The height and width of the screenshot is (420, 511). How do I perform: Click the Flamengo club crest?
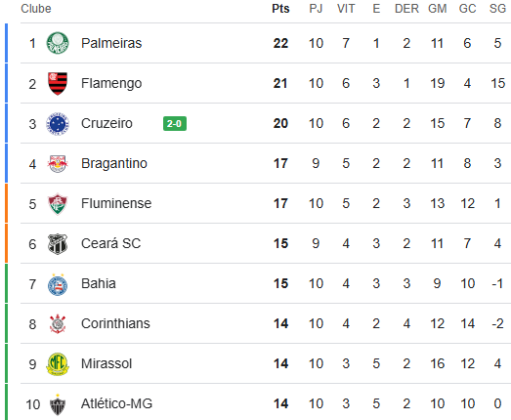point(58,83)
